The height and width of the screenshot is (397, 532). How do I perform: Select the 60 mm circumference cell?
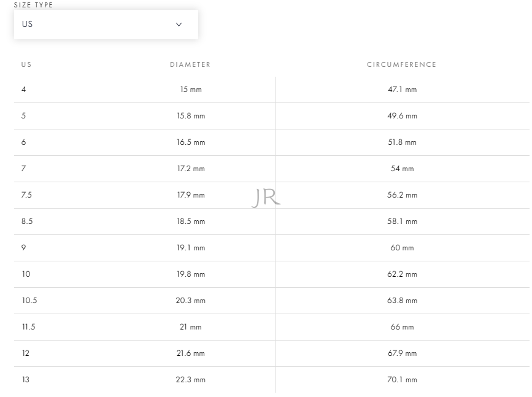tap(402, 248)
